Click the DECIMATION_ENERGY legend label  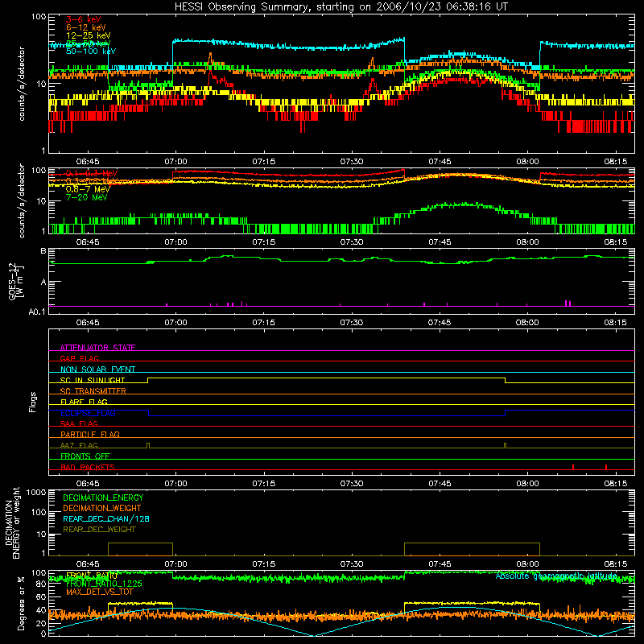pyautogui.click(x=103, y=497)
